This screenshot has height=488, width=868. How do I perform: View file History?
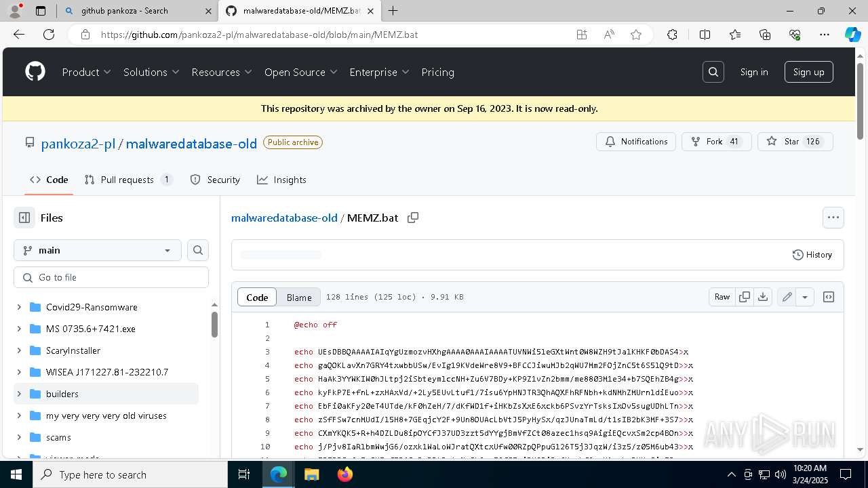[812, 255]
